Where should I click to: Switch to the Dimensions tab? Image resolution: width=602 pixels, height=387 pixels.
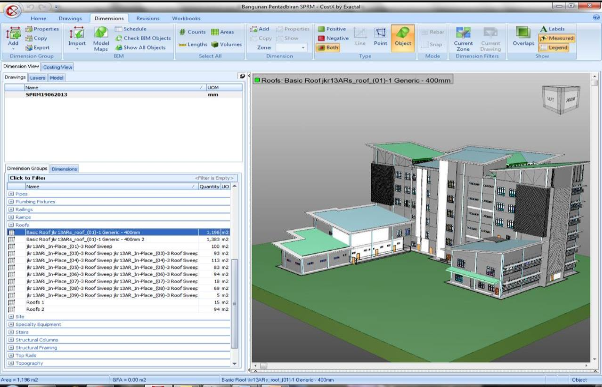click(x=64, y=169)
